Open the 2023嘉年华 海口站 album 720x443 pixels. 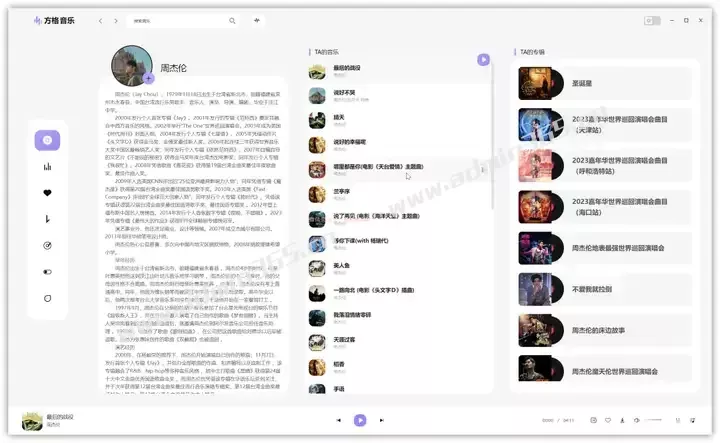click(604, 207)
